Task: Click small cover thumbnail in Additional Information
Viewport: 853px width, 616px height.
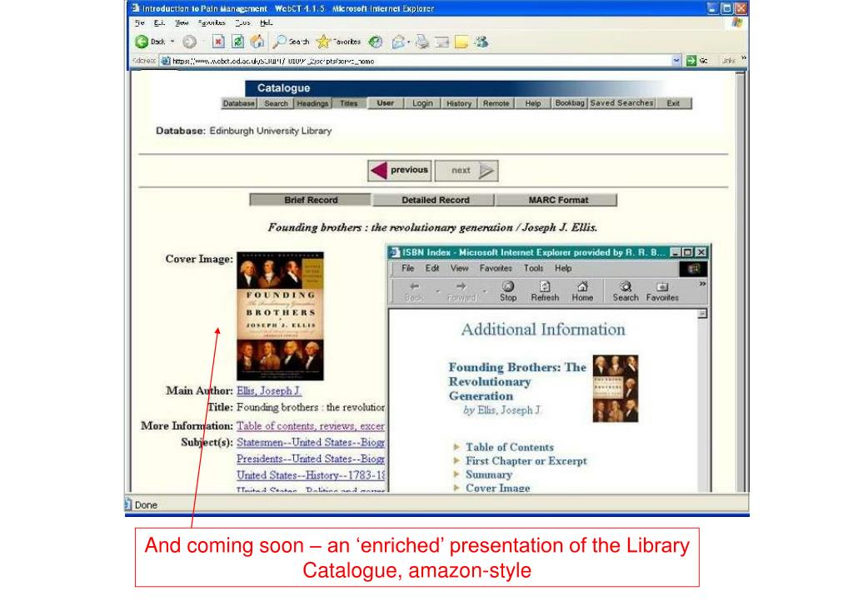Action: [x=616, y=388]
